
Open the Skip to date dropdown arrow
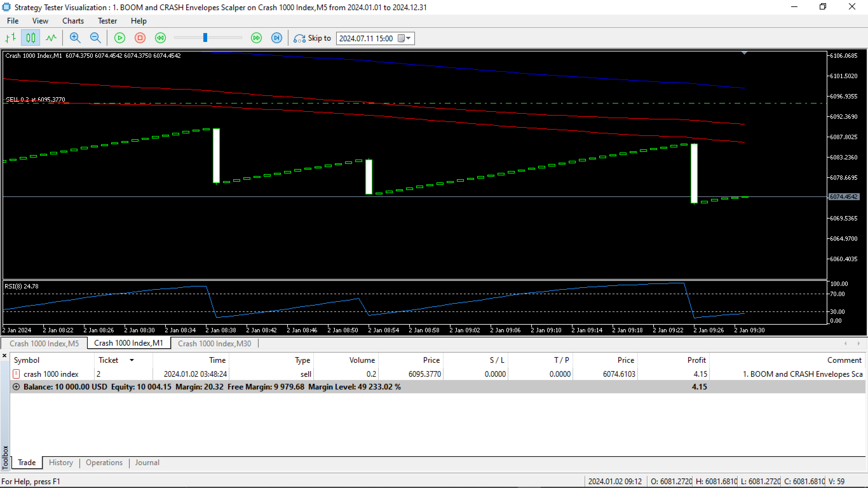409,38
